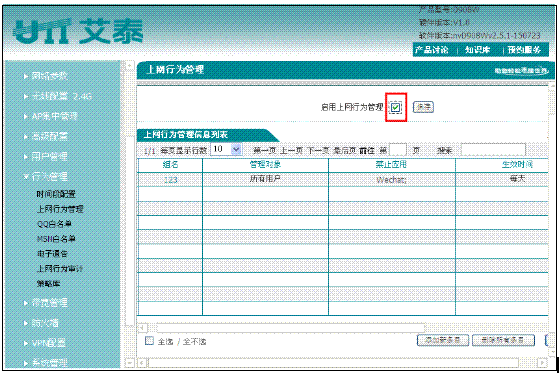
Task: Click the table's horizontal scrollbar left arrow
Action: tap(142, 328)
